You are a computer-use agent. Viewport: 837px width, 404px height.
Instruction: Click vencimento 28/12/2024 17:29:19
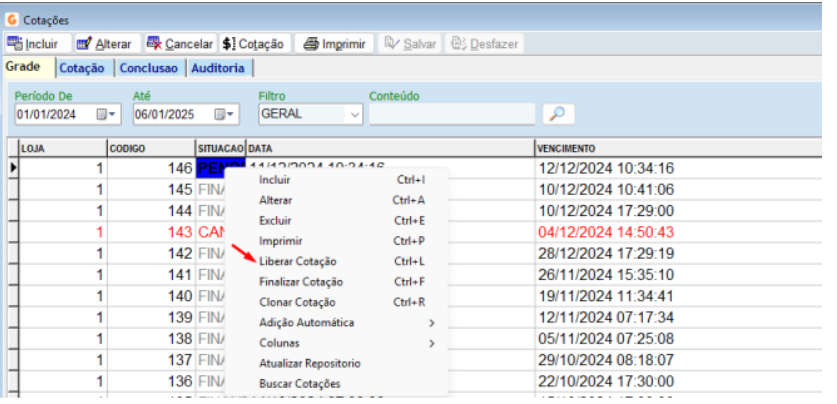tap(606, 254)
